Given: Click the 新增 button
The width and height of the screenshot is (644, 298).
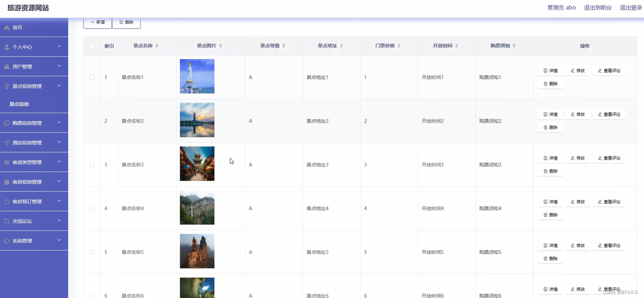Looking at the screenshot, I should [x=98, y=22].
